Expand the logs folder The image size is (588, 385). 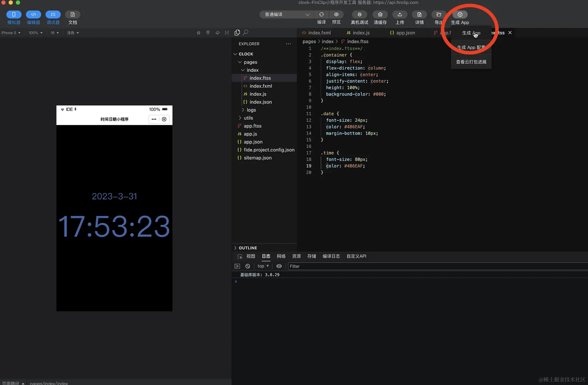click(x=251, y=110)
